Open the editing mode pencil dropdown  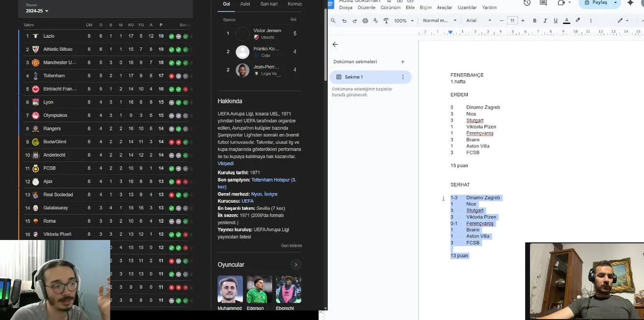coord(622,20)
